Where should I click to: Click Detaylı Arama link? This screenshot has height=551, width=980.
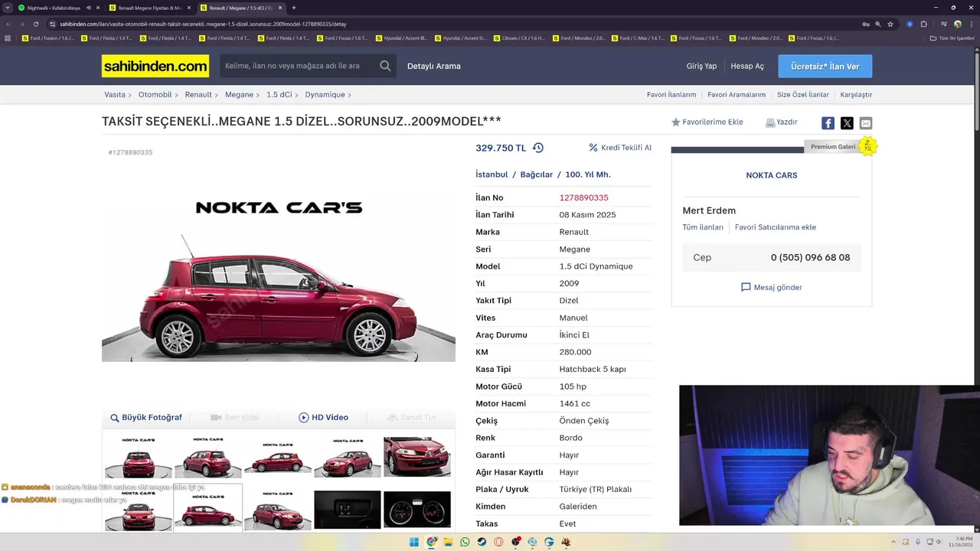coord(434,67)
